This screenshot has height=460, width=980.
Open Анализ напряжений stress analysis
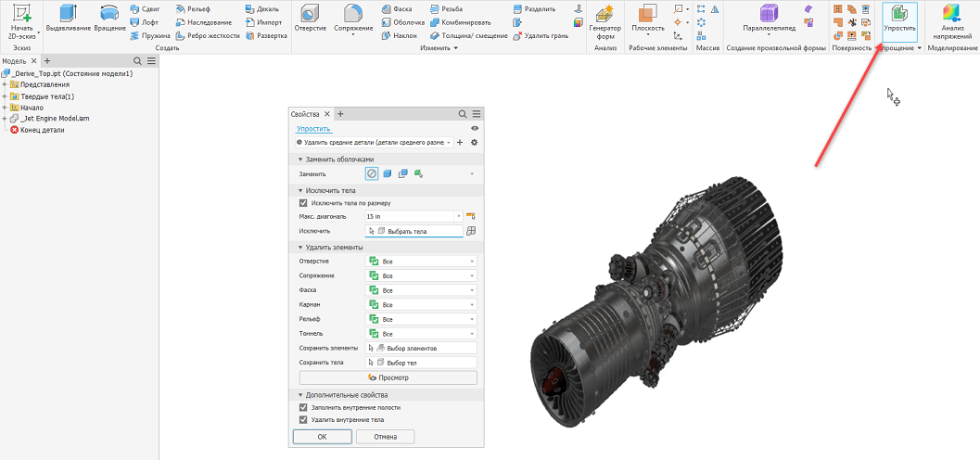(952, 22)
